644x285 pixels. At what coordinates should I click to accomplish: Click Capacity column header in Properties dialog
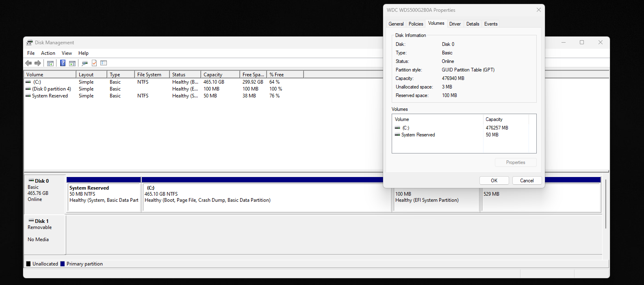tap(506, 119)
